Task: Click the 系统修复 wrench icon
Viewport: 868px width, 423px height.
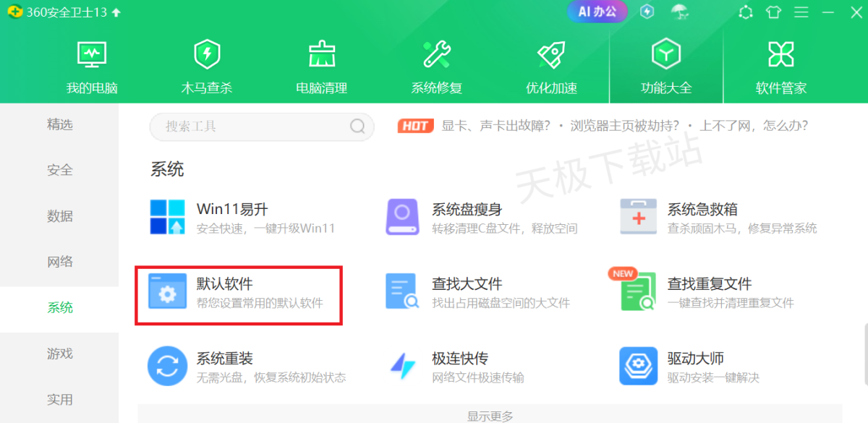Action: (436, 55)
